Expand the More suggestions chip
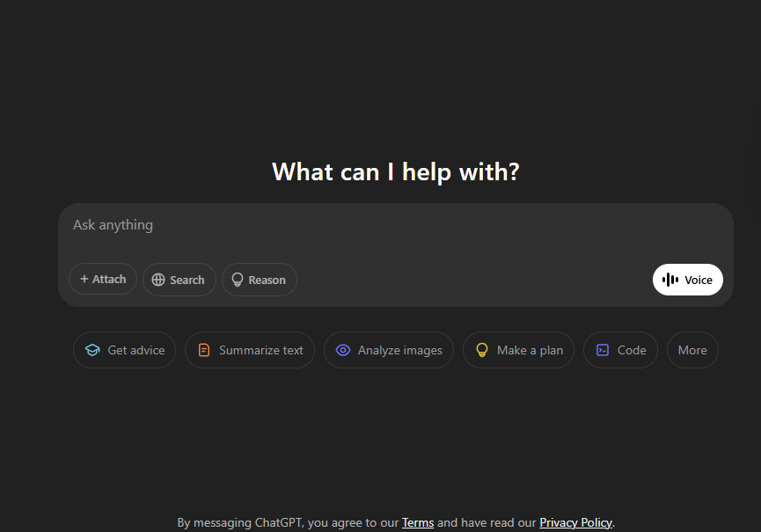Screen dimensions: 761x532 click(692, 350)
